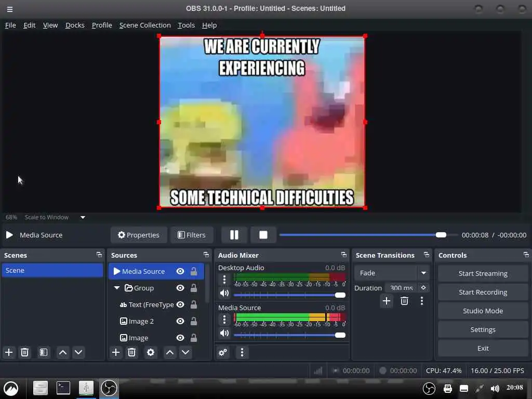The image size is (532, 399).
Task: Stop the Media Source playback
Action: click(x=263, y=235)
